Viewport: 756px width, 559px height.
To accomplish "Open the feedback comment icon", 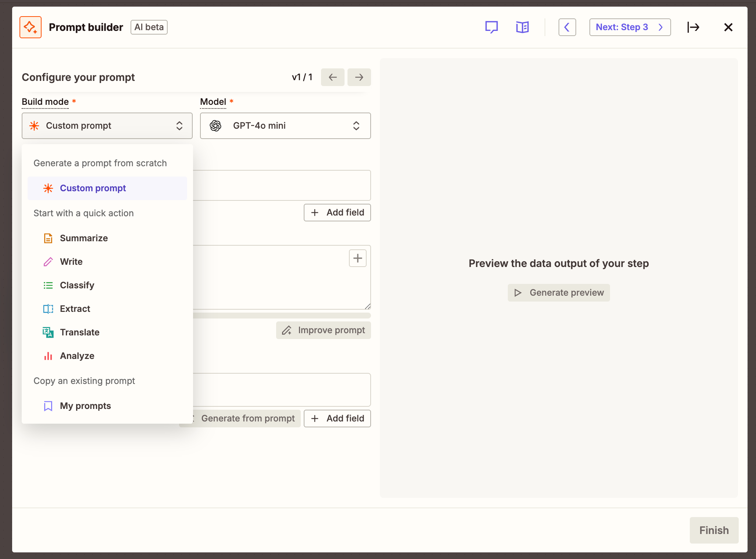I will (492, 27).
